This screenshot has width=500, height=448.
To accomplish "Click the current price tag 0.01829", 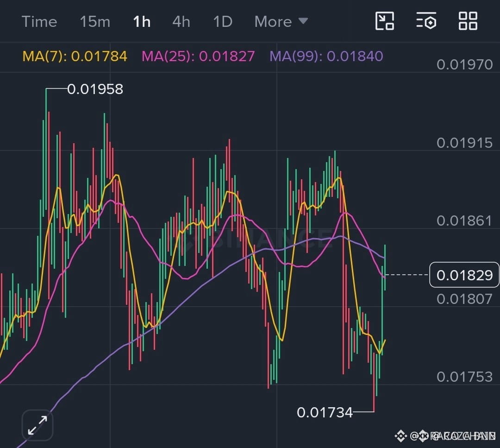I will pos(464,275).
